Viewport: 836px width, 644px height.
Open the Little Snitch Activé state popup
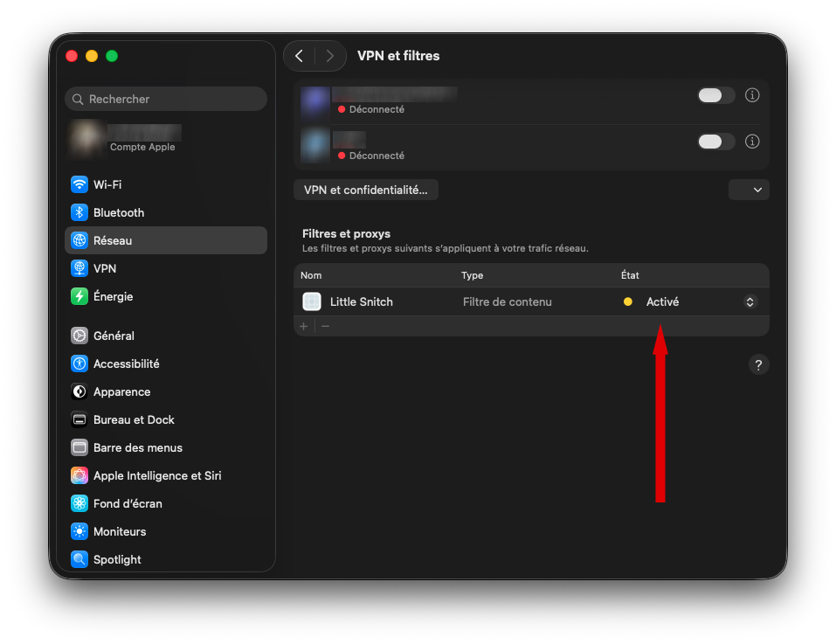(x=749, y=301)
